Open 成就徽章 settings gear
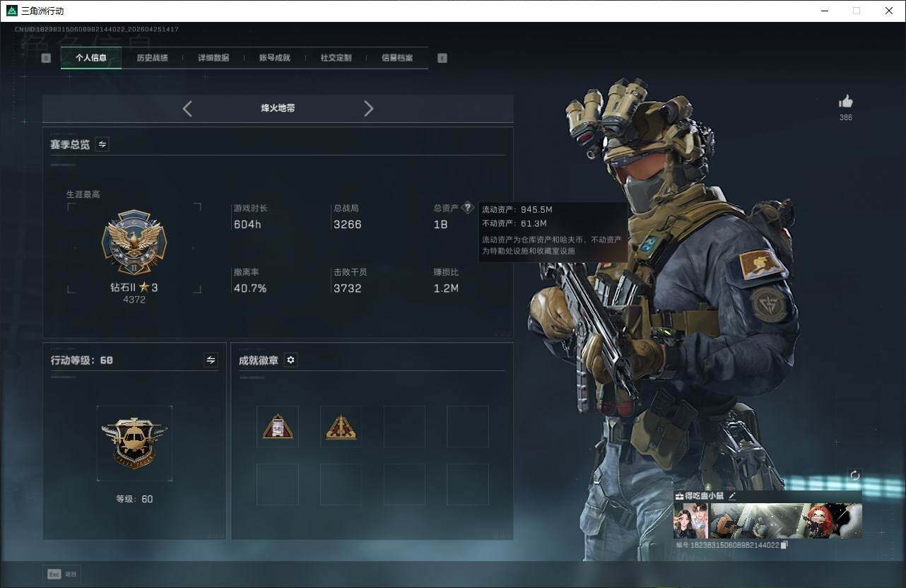 pyautogui.click(x=290, y=360)
